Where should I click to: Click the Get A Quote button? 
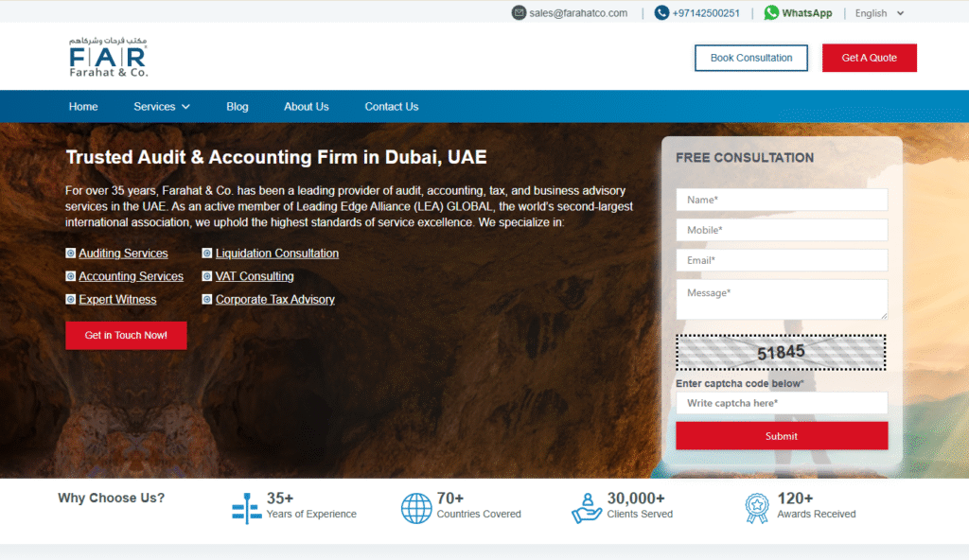coord(869,58)
